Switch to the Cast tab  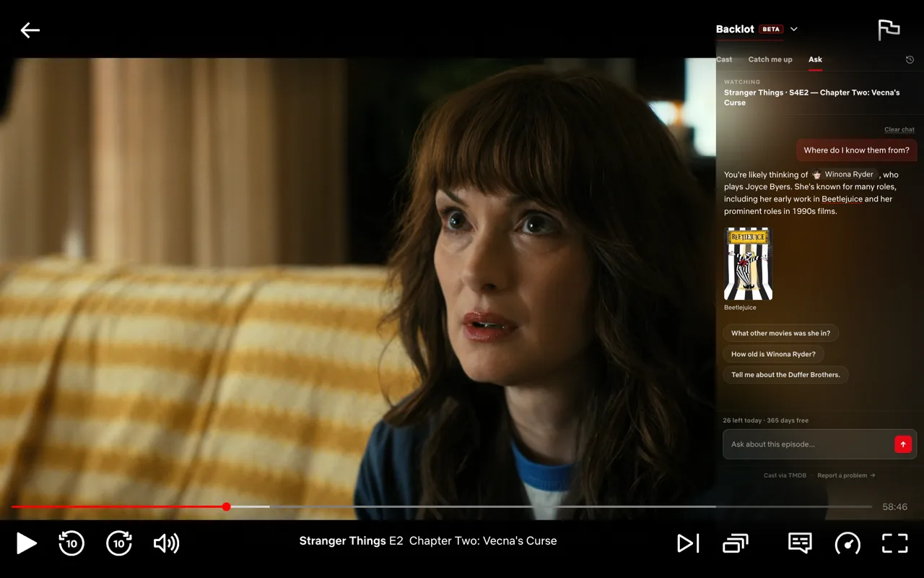click(x=724, y=59)
